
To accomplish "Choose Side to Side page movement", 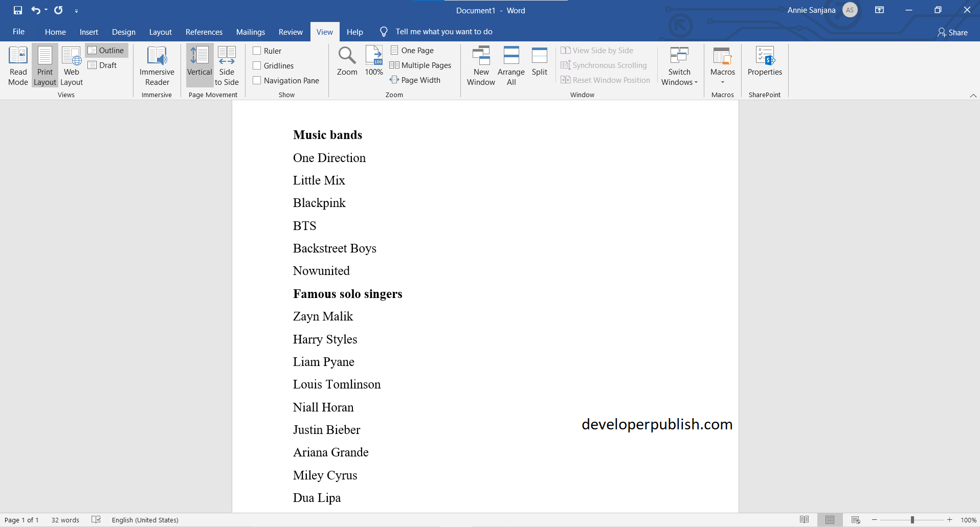I will tap(226, 65).
